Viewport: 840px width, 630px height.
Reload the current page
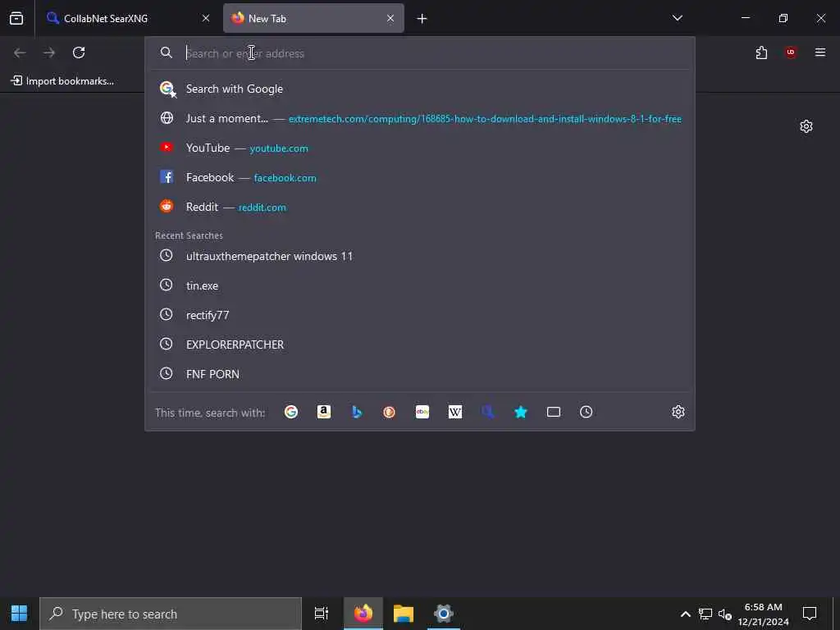79,52
